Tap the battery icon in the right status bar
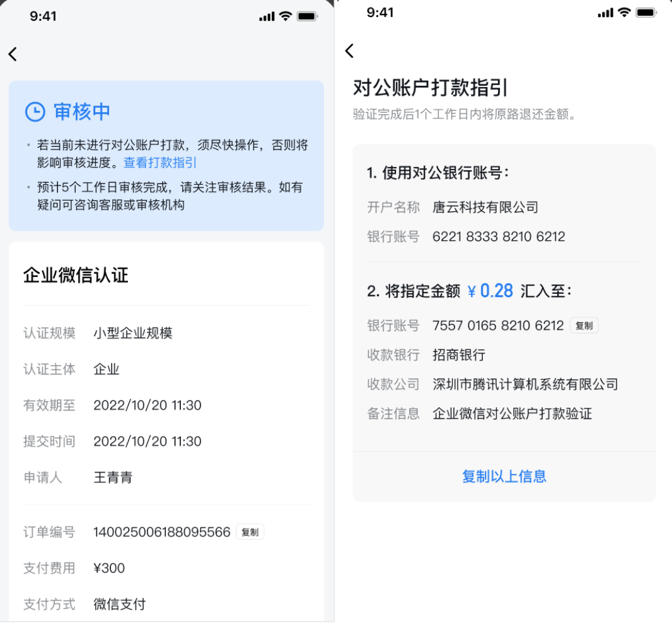 coord(646,13)
